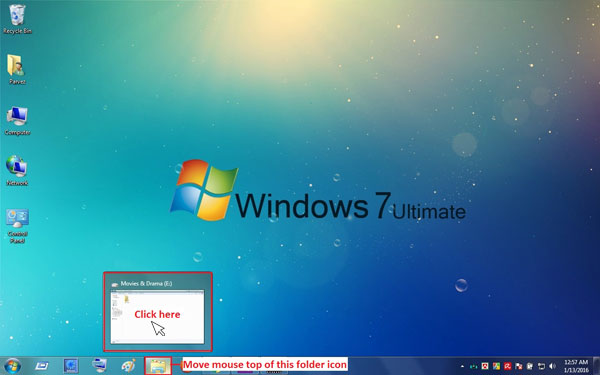Image resolution: width=600 pixels, height=375 pixels.
Task: Open the Windows Start menu orb
Action: click(x=12, y=366)
